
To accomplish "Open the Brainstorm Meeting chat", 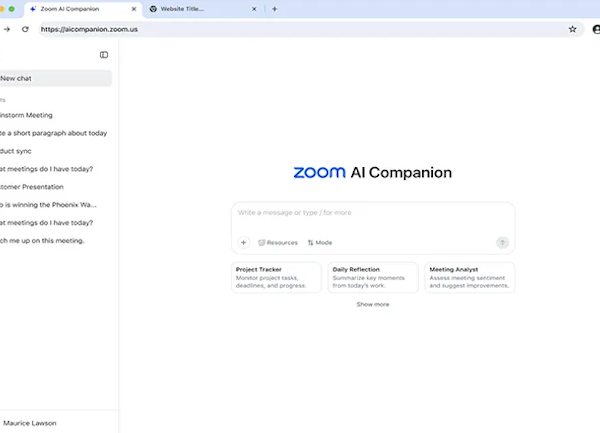I will [x=26, y=115].
